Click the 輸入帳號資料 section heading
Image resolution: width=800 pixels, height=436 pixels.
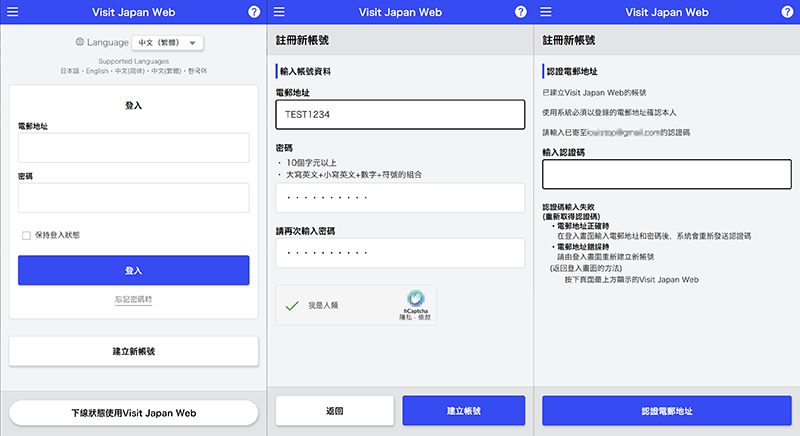click(x=305, y=71)
